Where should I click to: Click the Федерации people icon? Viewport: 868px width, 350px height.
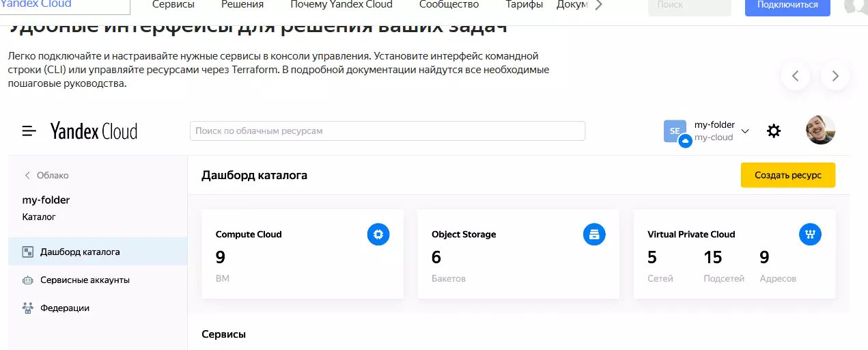28,308
